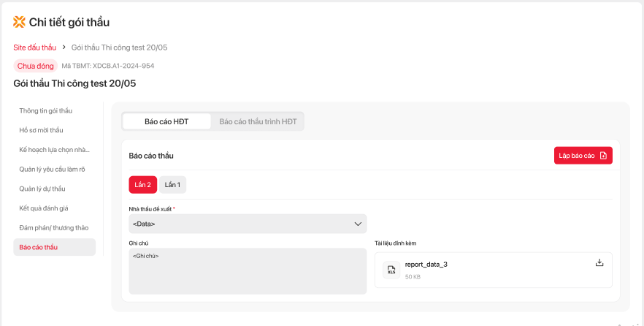Click the Lập báo cáo button
644x326 pixels.
(x=583, y=156)
